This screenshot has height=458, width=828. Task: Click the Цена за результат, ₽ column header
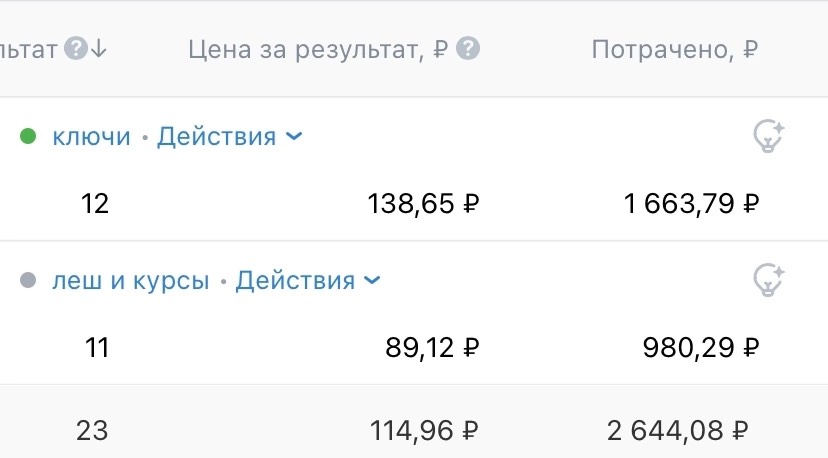coord(318,50)
